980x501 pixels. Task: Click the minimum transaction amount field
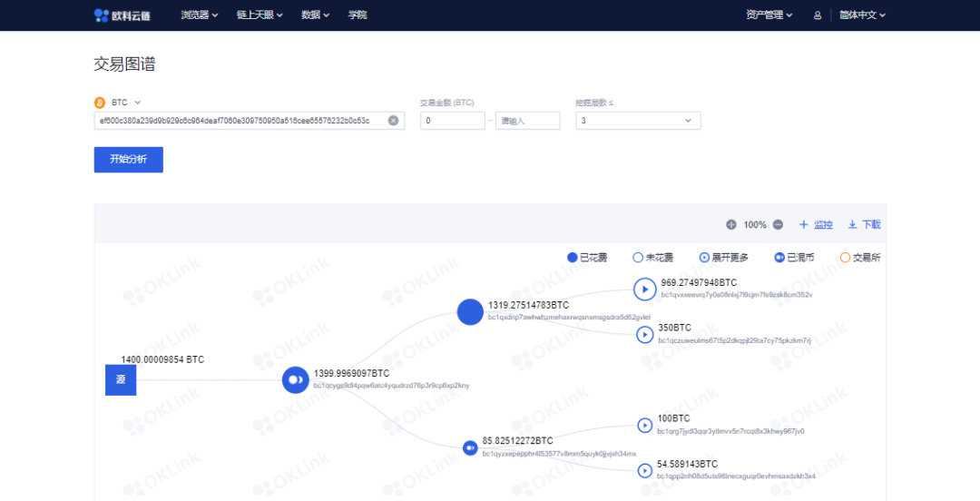[452, 121]
